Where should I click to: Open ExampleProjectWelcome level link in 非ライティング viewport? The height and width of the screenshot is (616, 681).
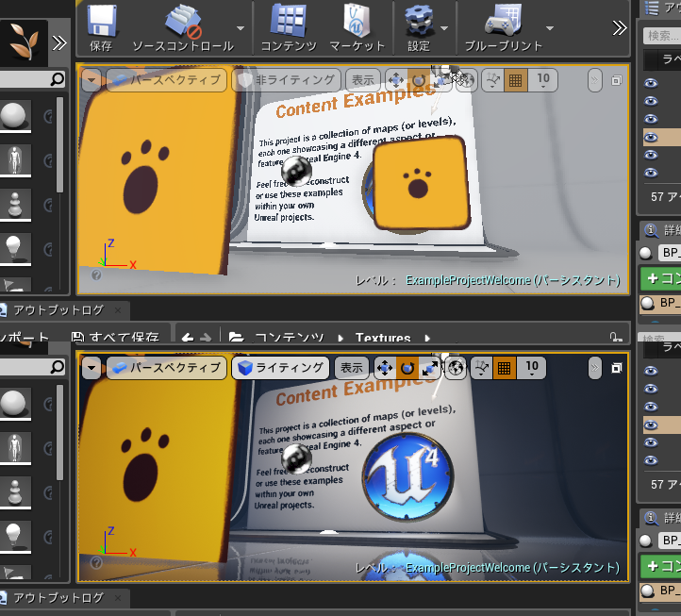tap(512, 280)
